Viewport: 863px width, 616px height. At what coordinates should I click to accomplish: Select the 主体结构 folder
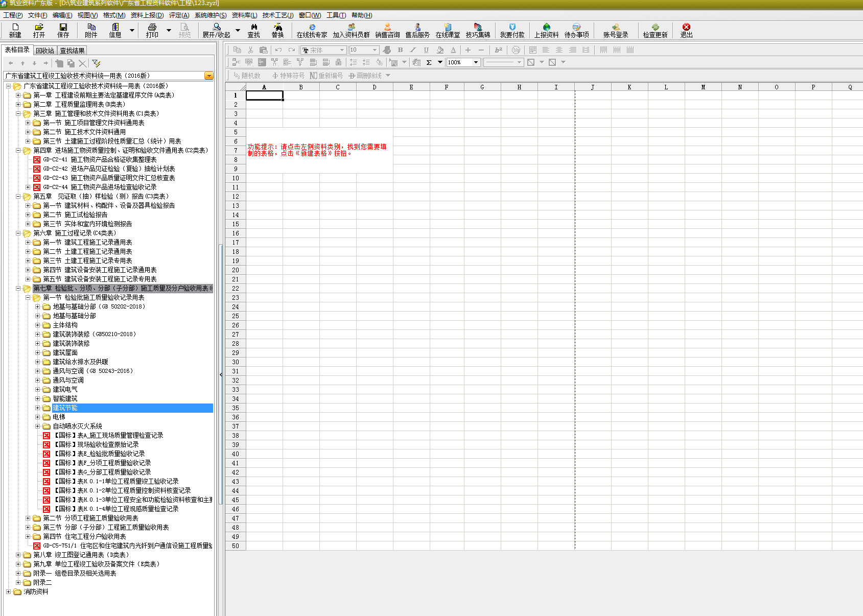point(65,325)
